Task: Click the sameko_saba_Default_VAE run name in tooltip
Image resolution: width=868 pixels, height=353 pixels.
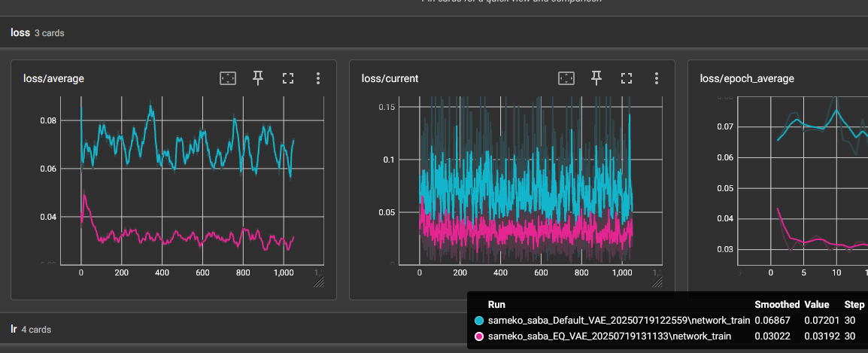Action: (x=619, y=321)
